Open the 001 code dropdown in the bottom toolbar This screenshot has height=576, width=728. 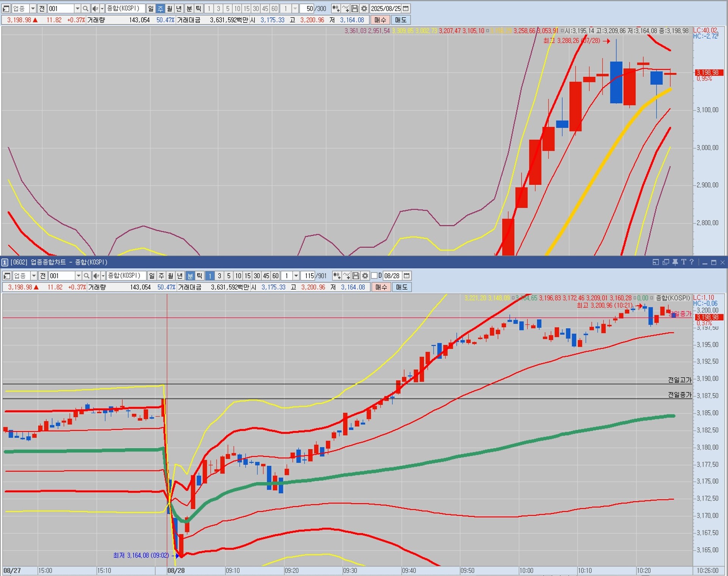pos(78,276)
